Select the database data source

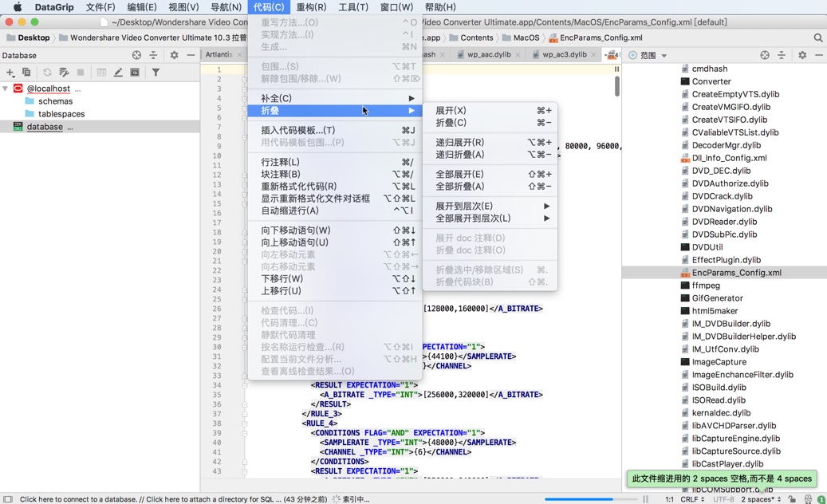pyautogui.click(x=100, y=127)
